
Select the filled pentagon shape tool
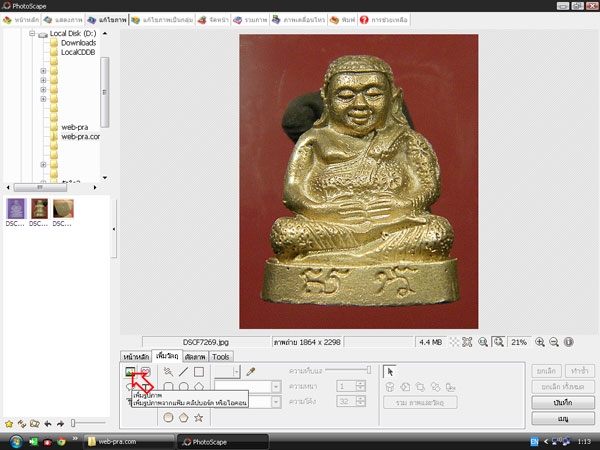(184, 417)
